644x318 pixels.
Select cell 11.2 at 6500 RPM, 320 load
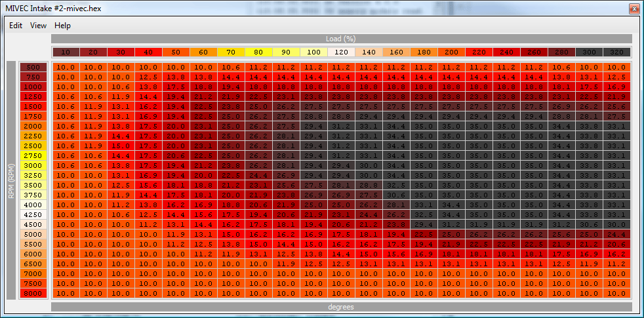pyautogui.click(x=616, y=264)
